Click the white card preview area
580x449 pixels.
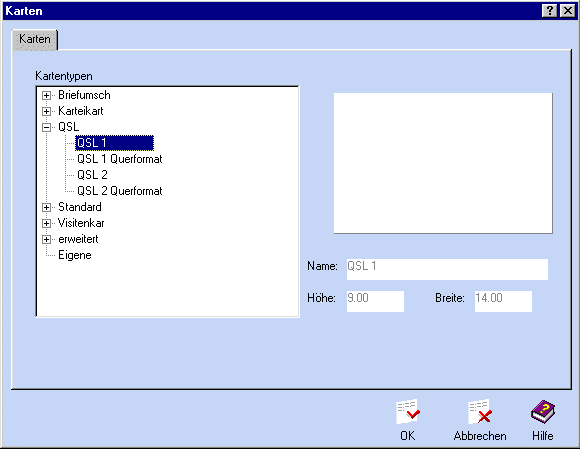coord(443,163)
